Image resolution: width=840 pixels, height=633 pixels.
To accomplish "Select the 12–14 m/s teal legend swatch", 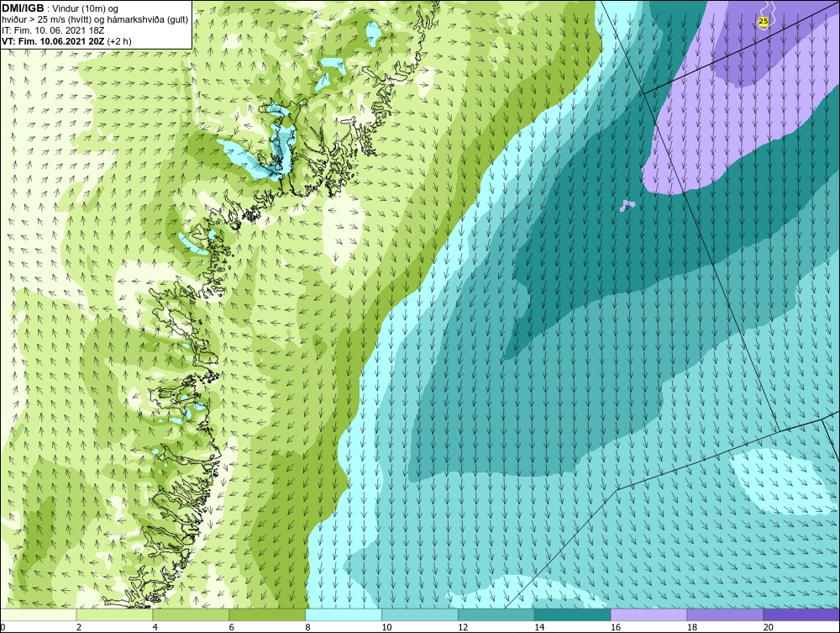I will pyautogui.click(x=496, y=615).
